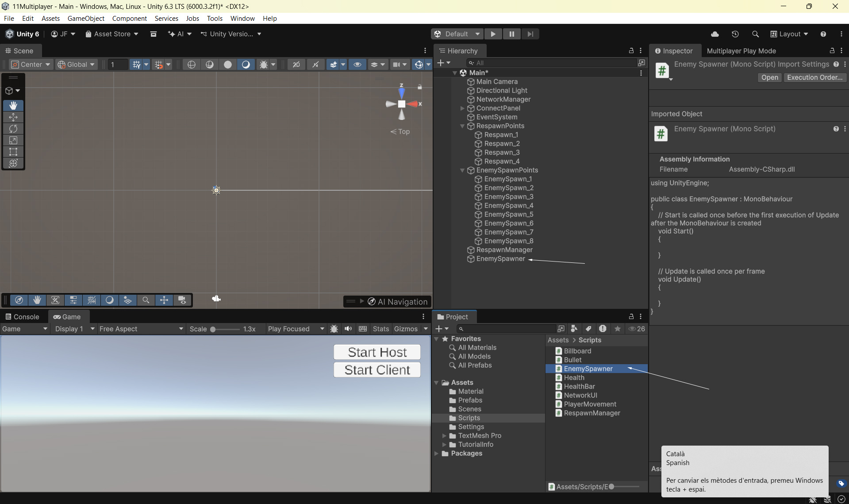The image size is (849, 504).
Task: Switch to the Console tab
Action: (x=22, y=317)
